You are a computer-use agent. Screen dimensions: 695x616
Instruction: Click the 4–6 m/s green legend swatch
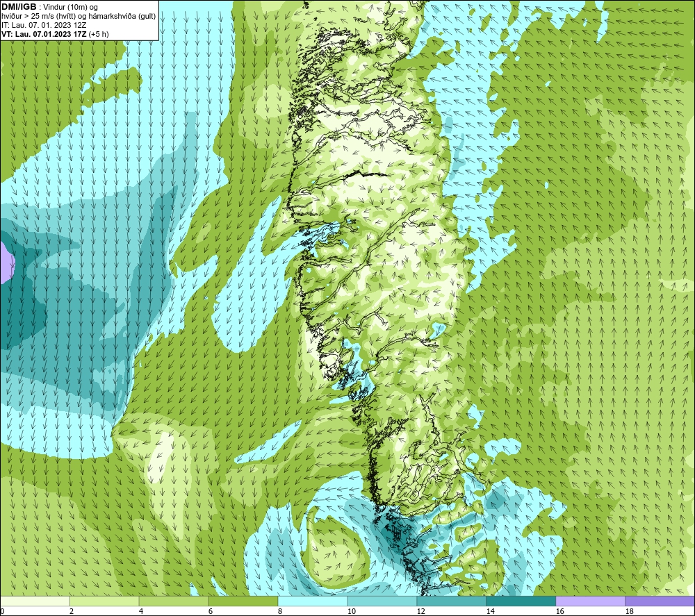tap(174, 601)
